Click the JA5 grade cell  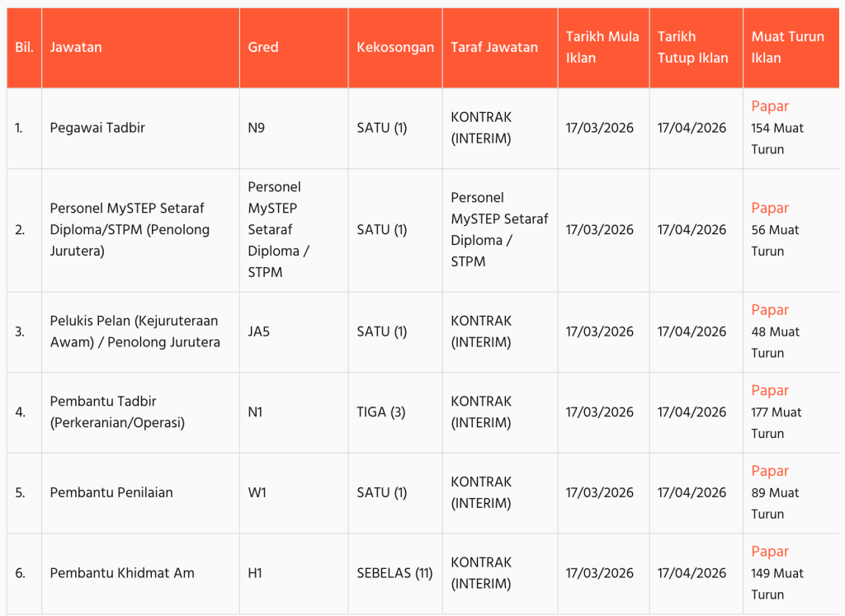coord(259,332)
